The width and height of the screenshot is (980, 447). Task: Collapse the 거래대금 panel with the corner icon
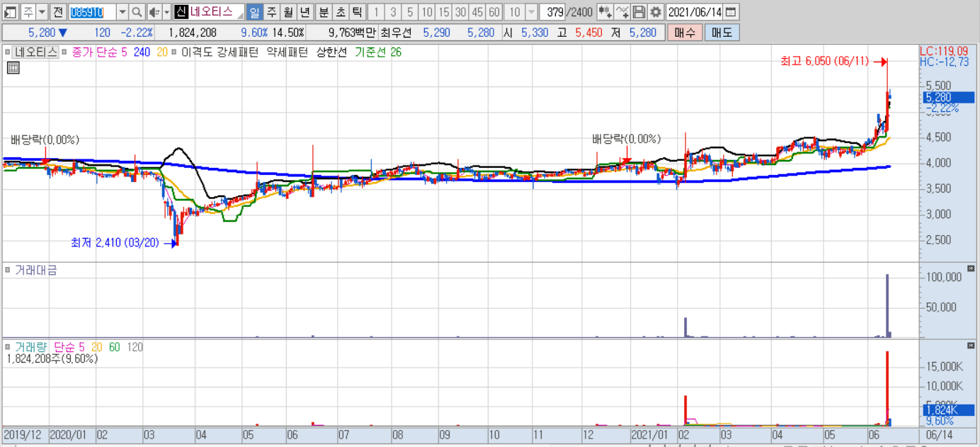[971, 268]
